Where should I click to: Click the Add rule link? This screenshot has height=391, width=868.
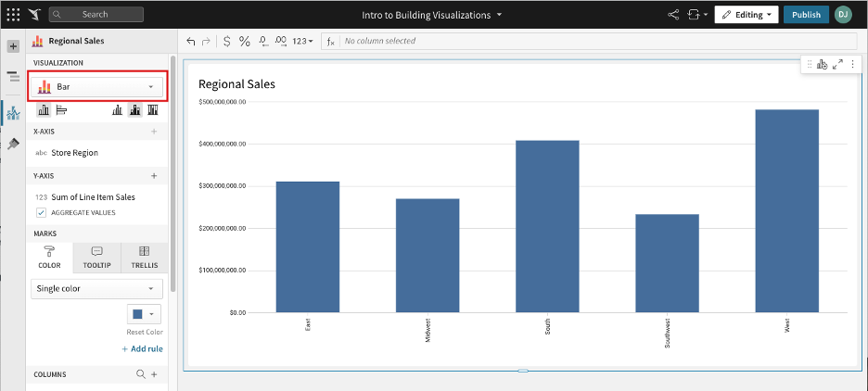(x=142, y=349)
